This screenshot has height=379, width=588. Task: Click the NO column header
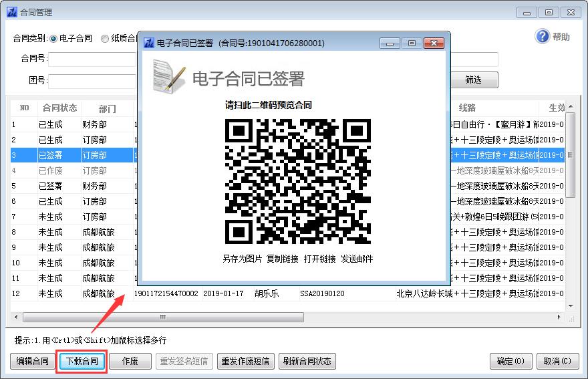coord(24,108)
